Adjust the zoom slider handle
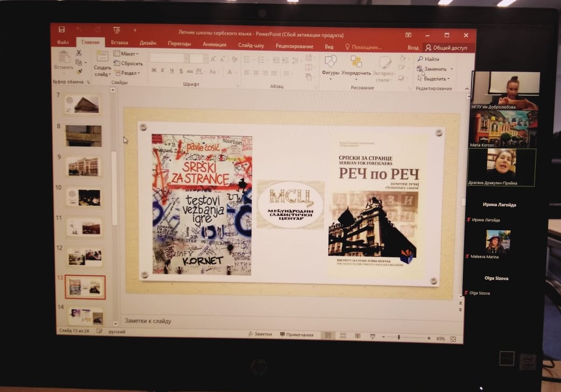Screen dimensions: 561x392 [399, 337]
